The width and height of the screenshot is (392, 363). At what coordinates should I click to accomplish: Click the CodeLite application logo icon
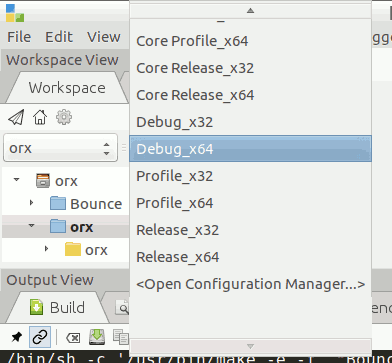15,13
